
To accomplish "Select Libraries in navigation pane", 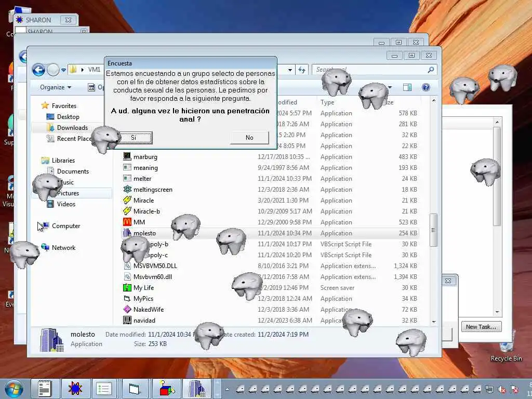I will point(63,161).
